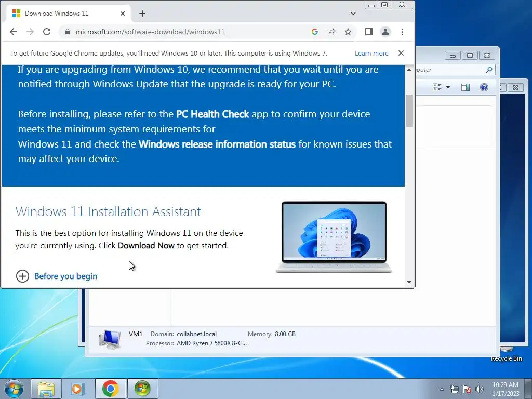Click the Windows flag taskbar icon
Image resolution: width=532 pixels, height=399 pixels.
point(142,389)
